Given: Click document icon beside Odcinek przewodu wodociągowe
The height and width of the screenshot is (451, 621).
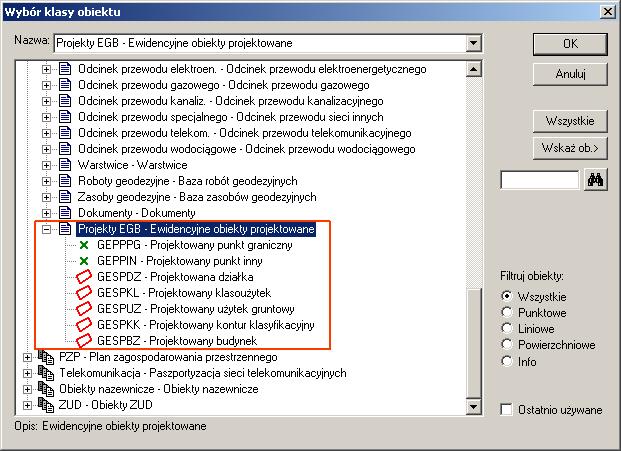Looking at the screenshot, I should point(65,149).
